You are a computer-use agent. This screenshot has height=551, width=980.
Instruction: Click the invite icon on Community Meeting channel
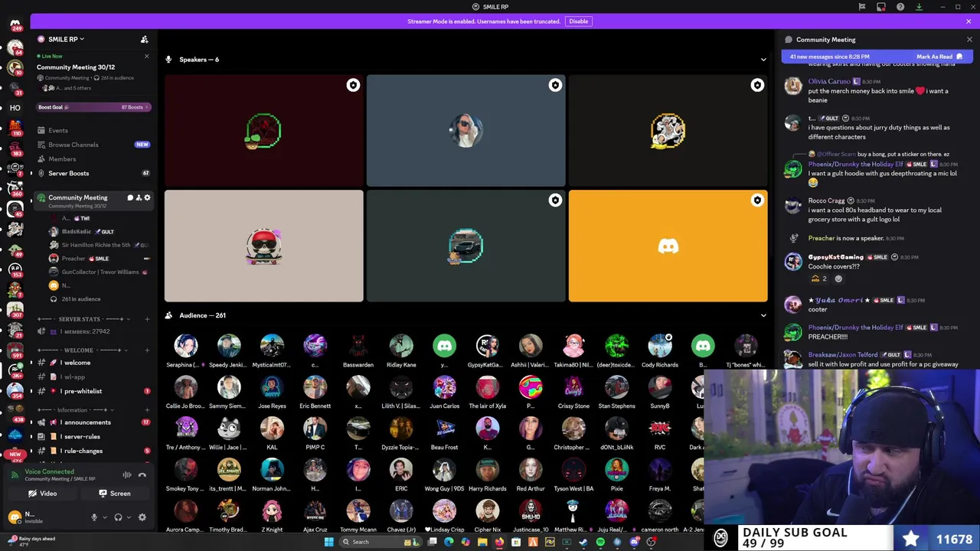tap(139, 197)
